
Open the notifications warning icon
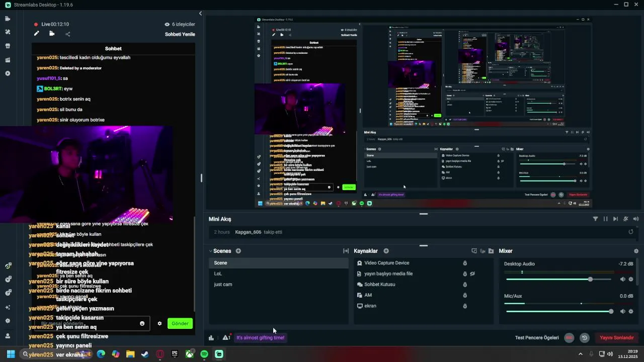[226, 337]
